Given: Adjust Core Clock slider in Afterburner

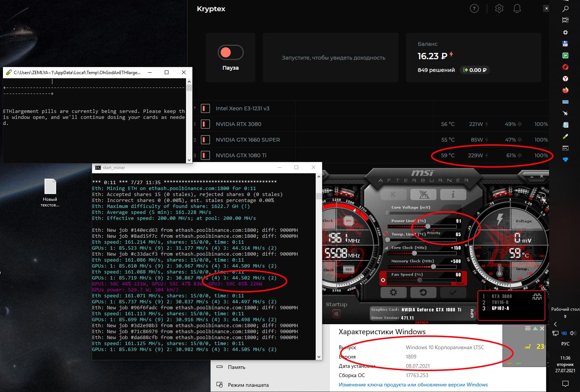Looking at the screenshot, I should [x=414, y=253].
